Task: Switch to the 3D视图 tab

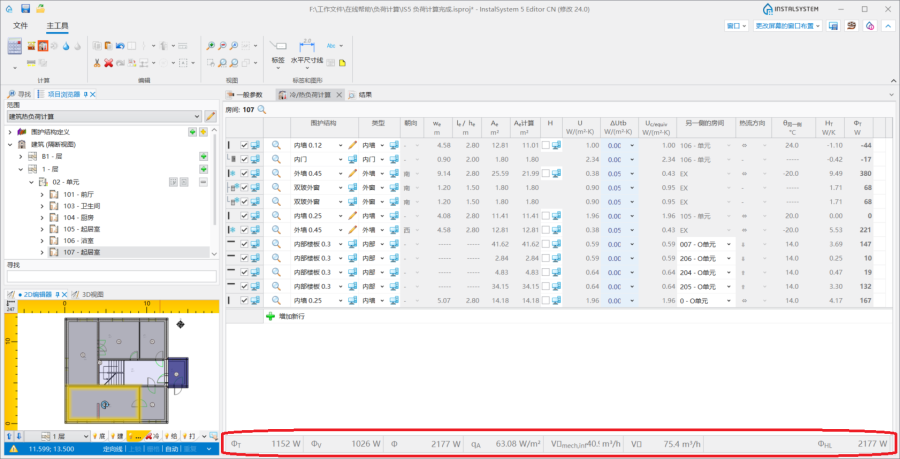Action: coord(86,294)
